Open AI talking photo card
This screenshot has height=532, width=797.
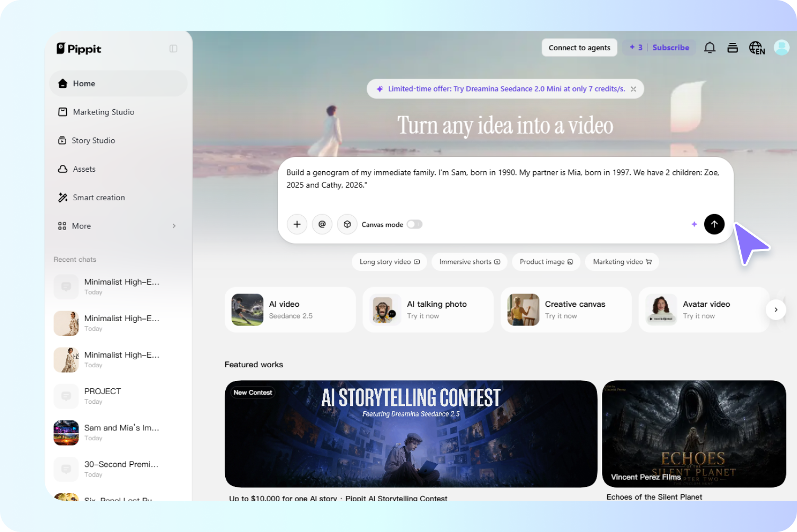pyautogui.click(x=428, y=309)
